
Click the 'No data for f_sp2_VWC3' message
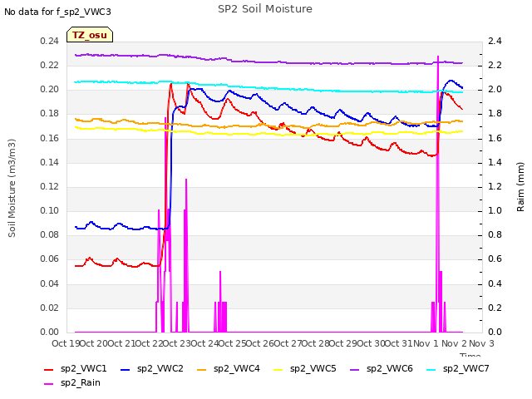point(57,12)
